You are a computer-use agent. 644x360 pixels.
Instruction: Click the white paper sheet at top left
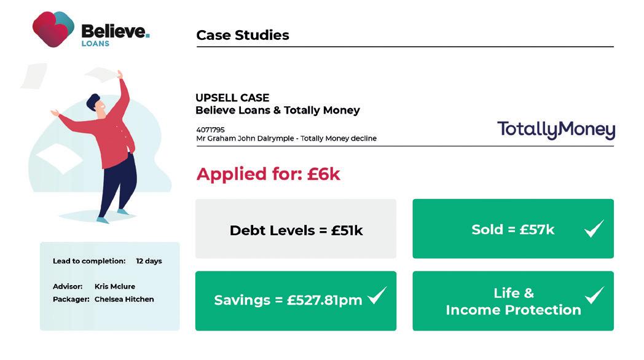pos(34,76)
